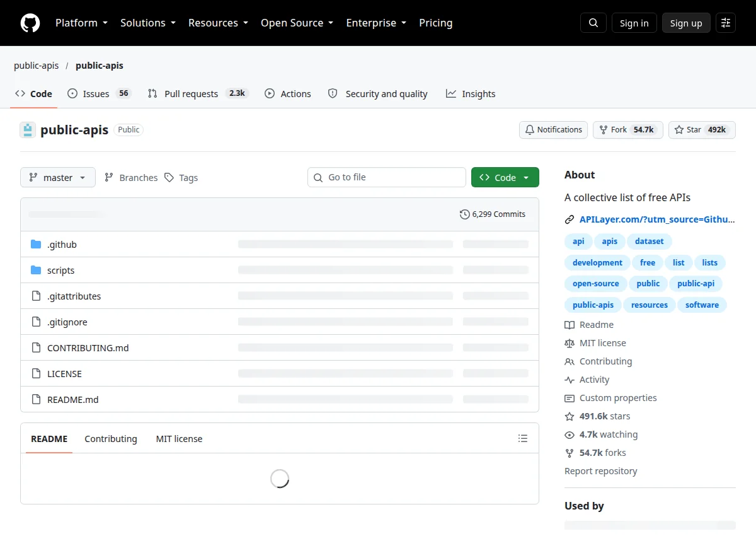Click the link chain icon in About

(x=570, y=219)
